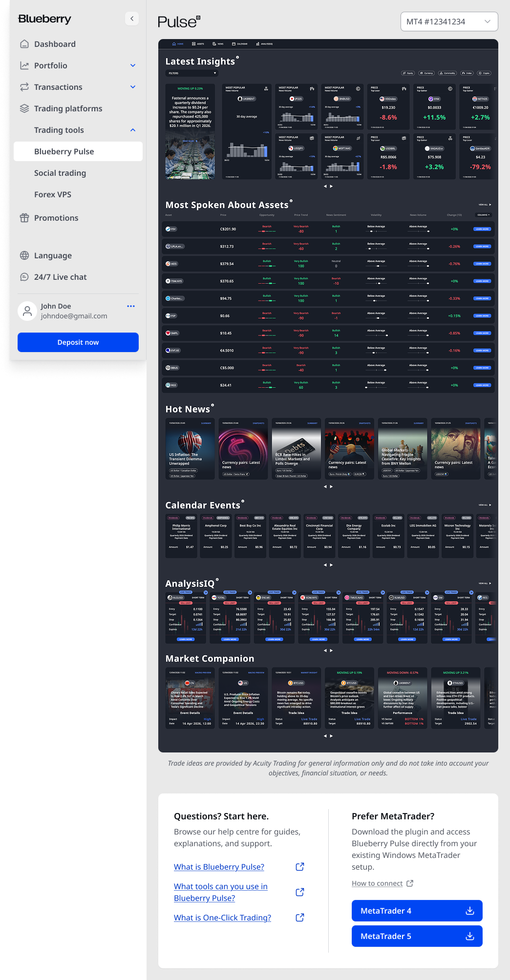
Task: Click the Portfolio chart icon
Action: [x=24, y=65]
